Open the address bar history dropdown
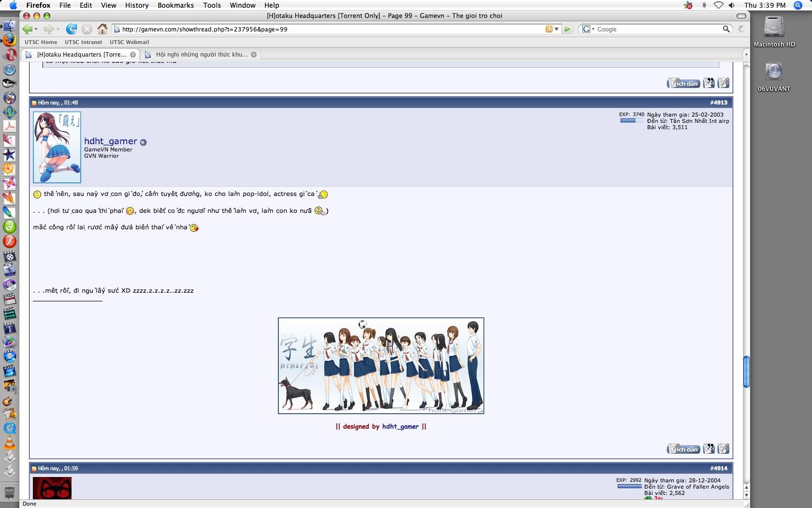This screenshot has height=508, width=812. point(557,29)
